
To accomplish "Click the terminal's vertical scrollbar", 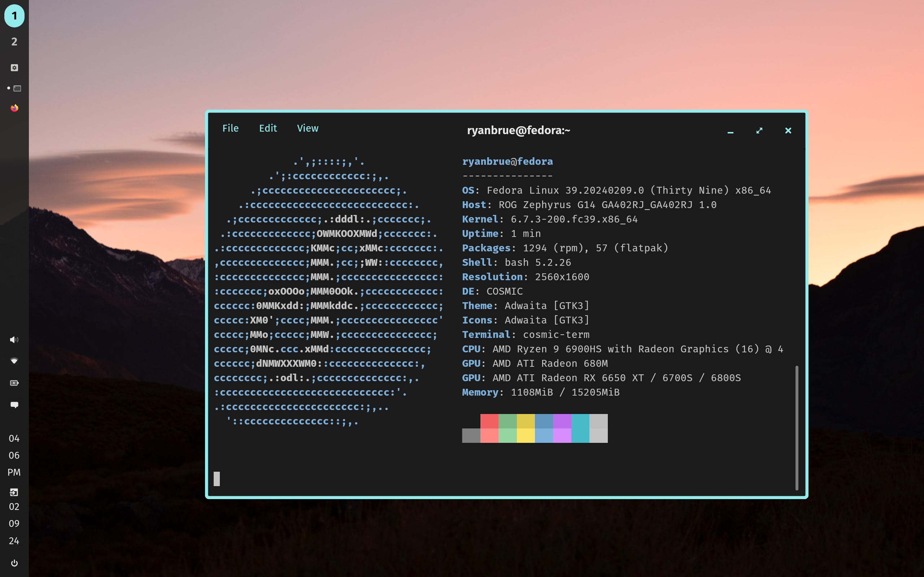I will click(x=797, y=427).
